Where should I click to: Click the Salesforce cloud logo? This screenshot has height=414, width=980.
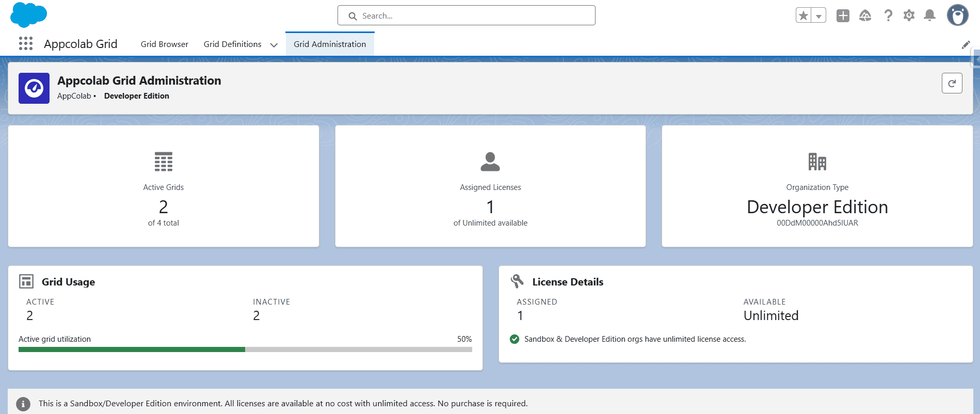tap(28, 14)
